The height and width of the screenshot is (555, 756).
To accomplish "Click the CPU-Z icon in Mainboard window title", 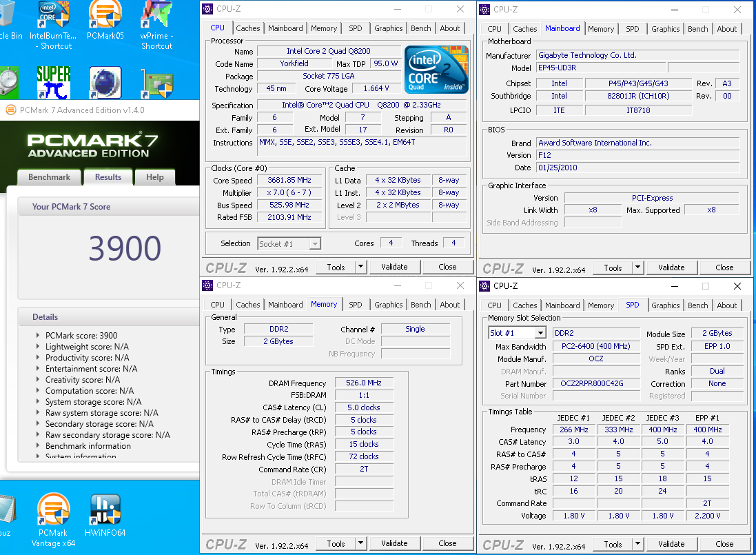I will 484,9.
